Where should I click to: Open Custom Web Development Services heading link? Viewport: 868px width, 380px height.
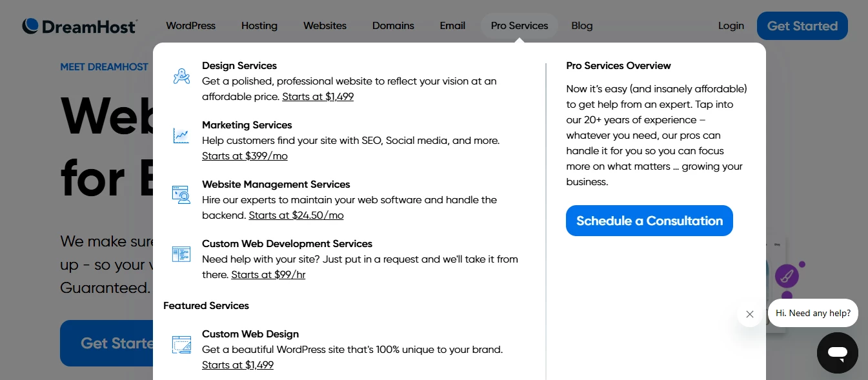(x=287, y=244)
